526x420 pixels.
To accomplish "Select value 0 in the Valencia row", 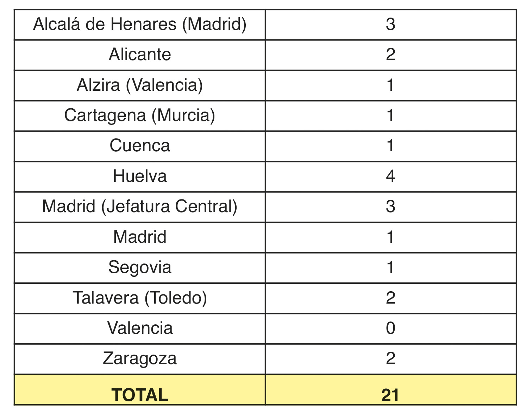I will 391,329.
